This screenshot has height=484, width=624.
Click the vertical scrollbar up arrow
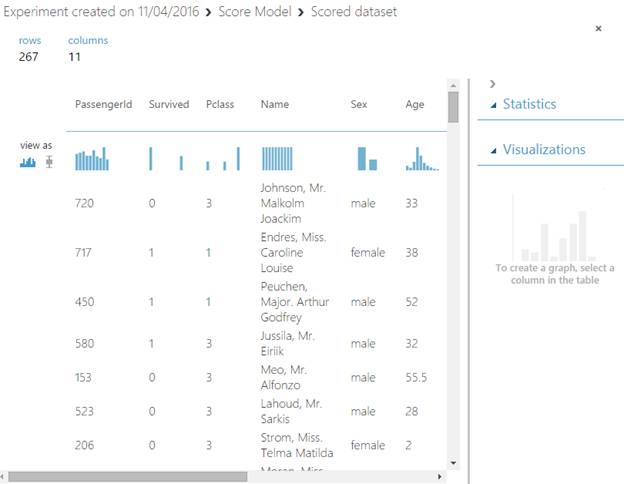coord(453,85)
